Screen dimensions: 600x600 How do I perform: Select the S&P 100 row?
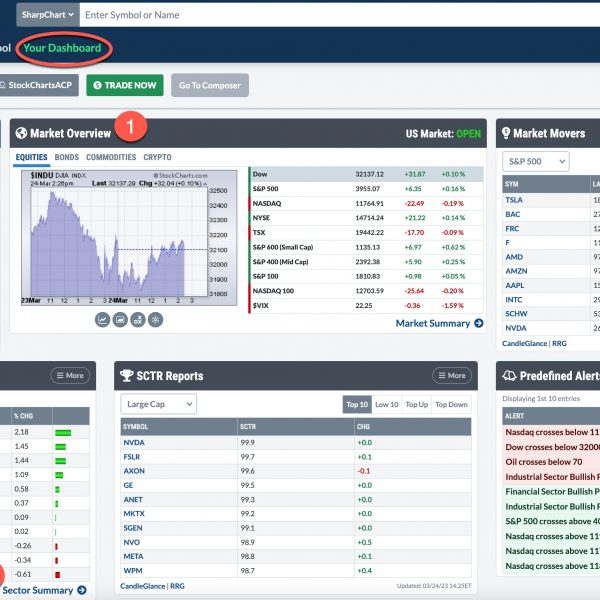tap(367, 276)
